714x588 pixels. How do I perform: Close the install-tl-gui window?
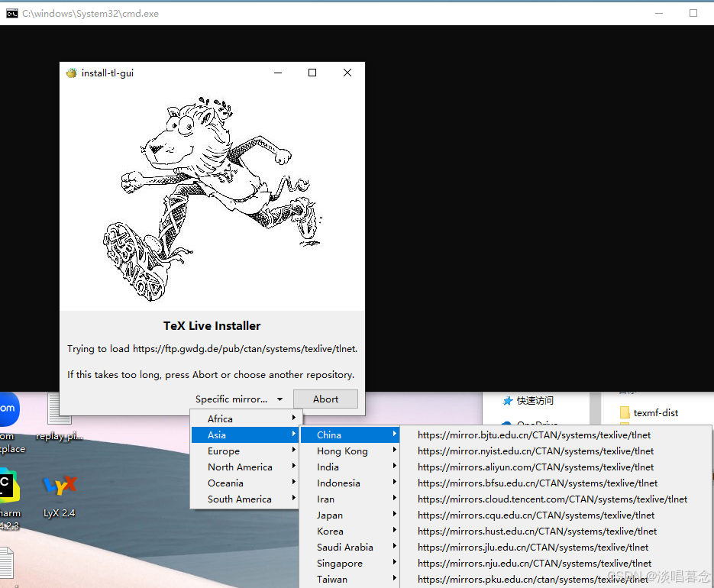click(347, 73)
